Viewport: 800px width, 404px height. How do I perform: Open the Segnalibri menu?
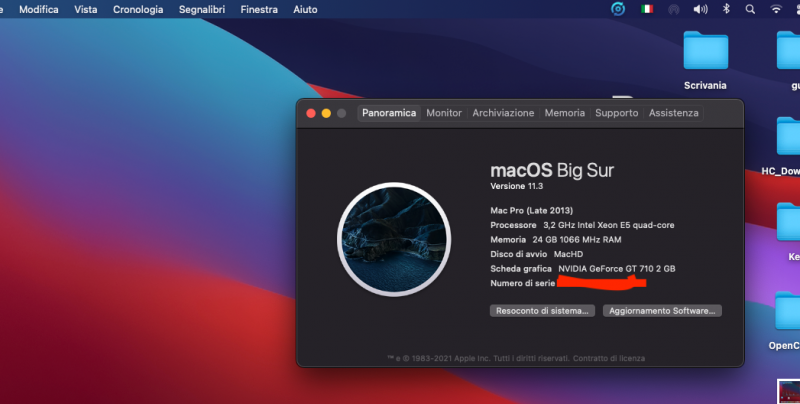202,9
